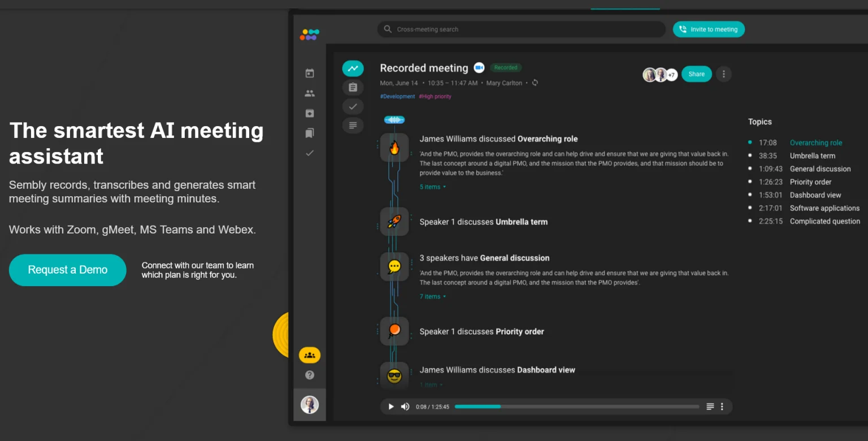The width and height of the screenshot is (868, 441).
Task: Click the Recorded status badge
Action: (506, 67)
